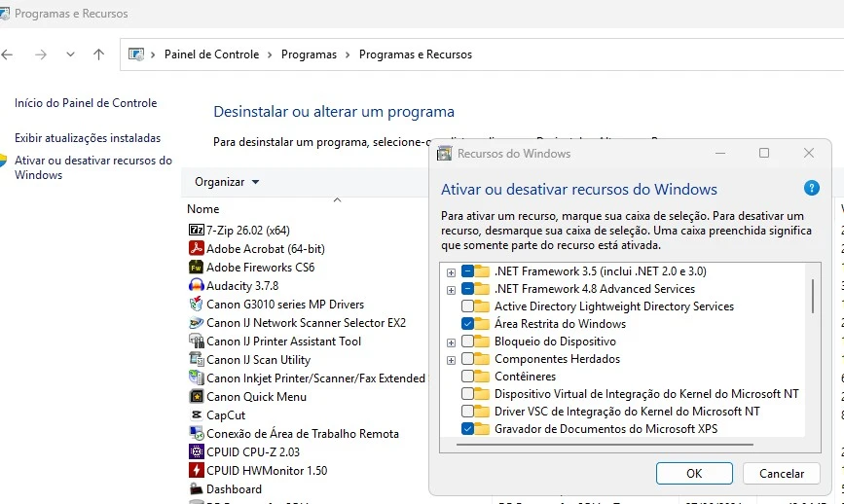844x504 pixels.
Task: Click the Adobe Acrobat (64-bit) icon
Action: click(196, 248)
